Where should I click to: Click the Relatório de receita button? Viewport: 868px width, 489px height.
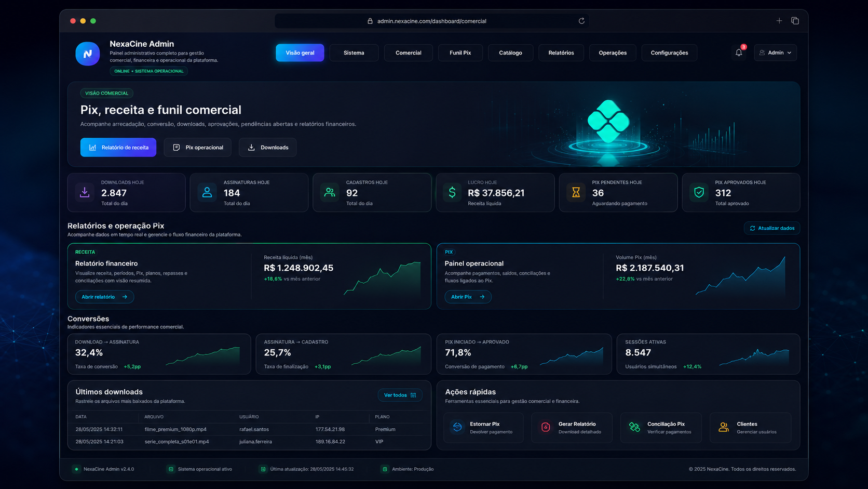(118, 148)
